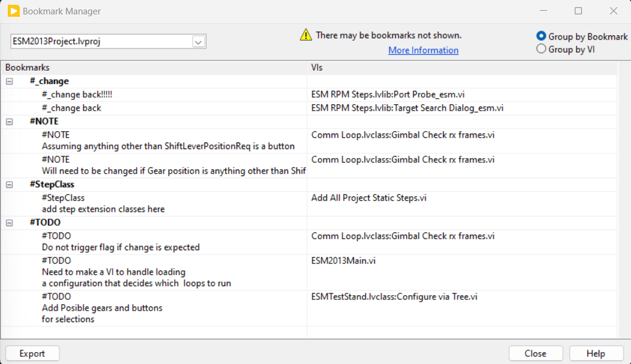631x364 pixels.
Task: Open the More Information link
Action: (423, 50)
